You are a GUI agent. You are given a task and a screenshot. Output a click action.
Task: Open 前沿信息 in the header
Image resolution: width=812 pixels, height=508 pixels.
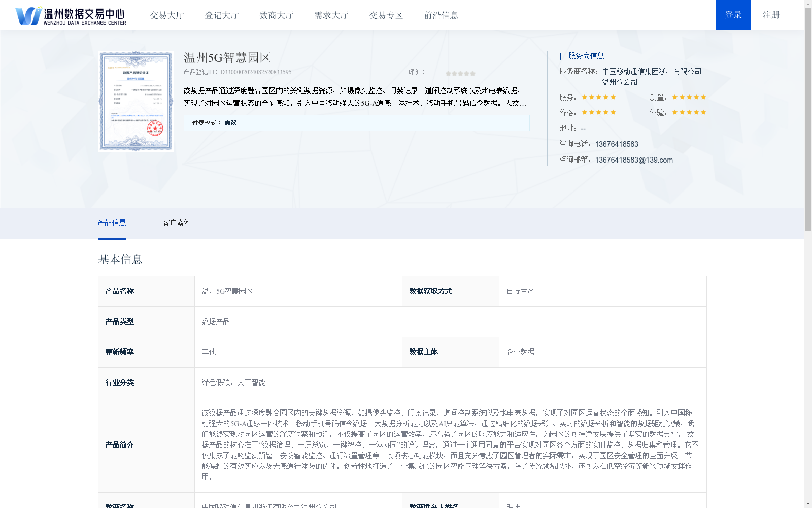[441, 15]
